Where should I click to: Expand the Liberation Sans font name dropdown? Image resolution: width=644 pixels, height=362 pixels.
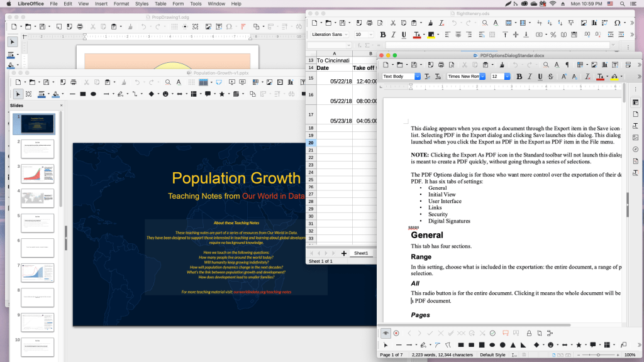pos(346,35)
